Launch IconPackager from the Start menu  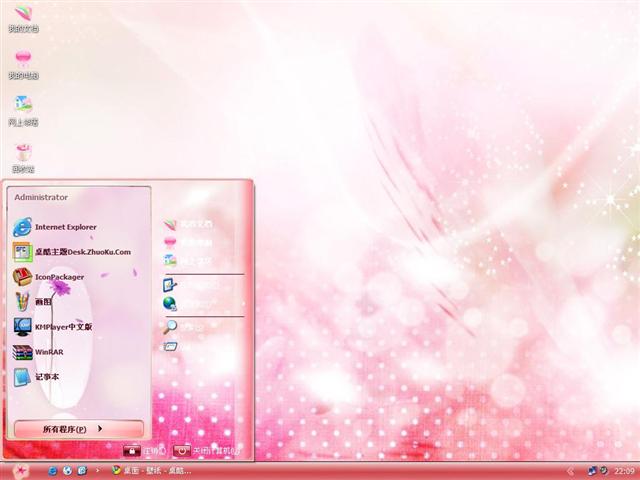tap(48, 277)
